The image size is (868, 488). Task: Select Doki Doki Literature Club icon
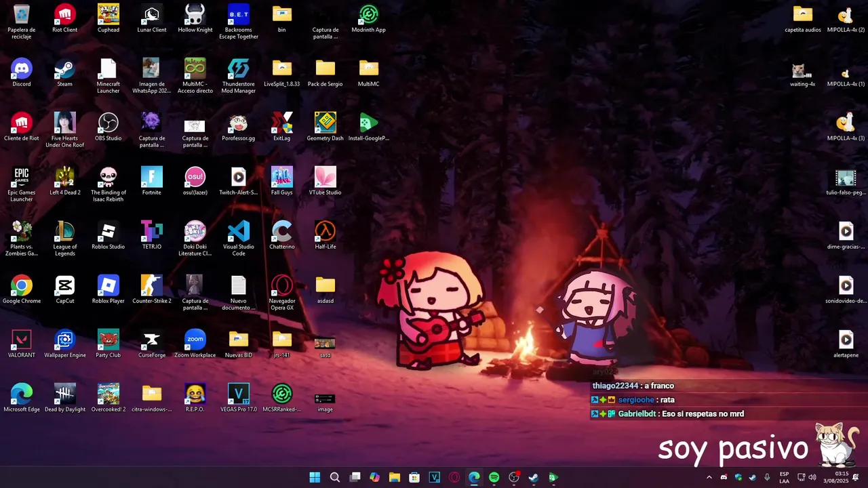195,239
